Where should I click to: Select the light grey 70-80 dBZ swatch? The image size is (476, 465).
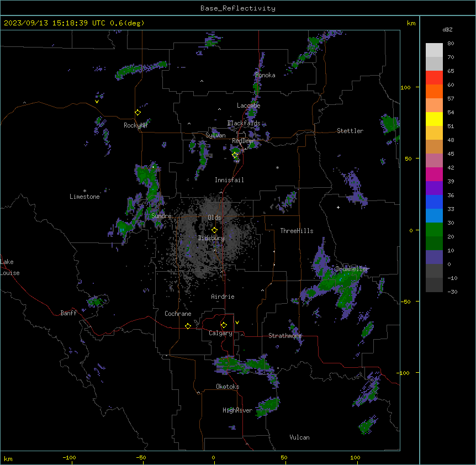(x=434, y=50)
